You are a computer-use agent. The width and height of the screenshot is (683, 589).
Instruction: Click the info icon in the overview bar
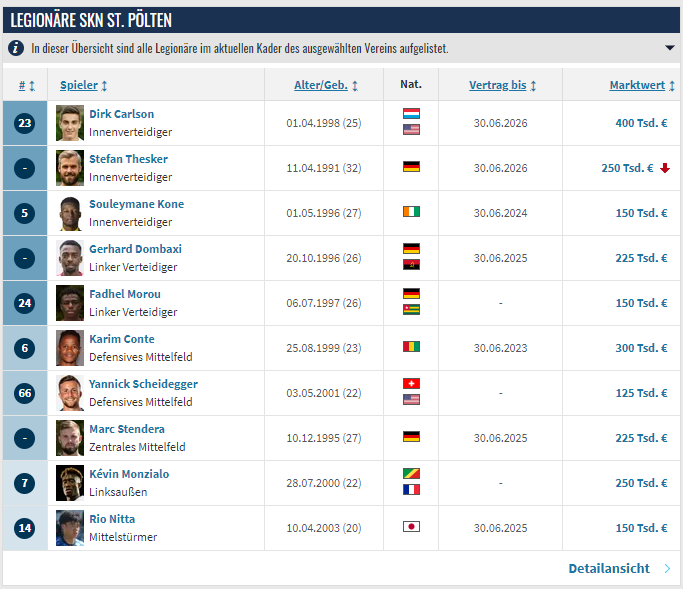pyautogui.click(x=17, y=48)
